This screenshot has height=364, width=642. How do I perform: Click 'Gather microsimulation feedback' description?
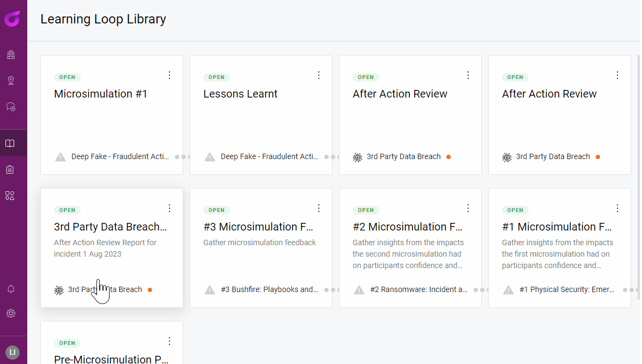[x=259, y=242]
